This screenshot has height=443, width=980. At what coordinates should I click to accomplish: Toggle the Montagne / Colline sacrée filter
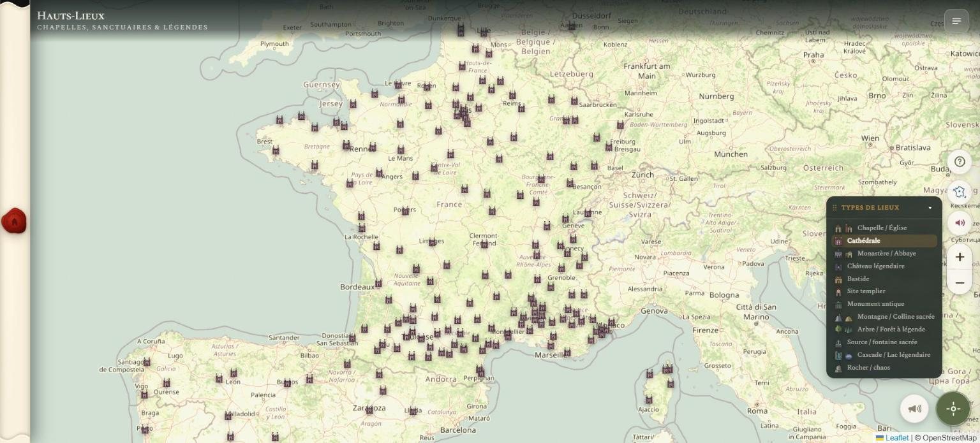click(884, 317)
